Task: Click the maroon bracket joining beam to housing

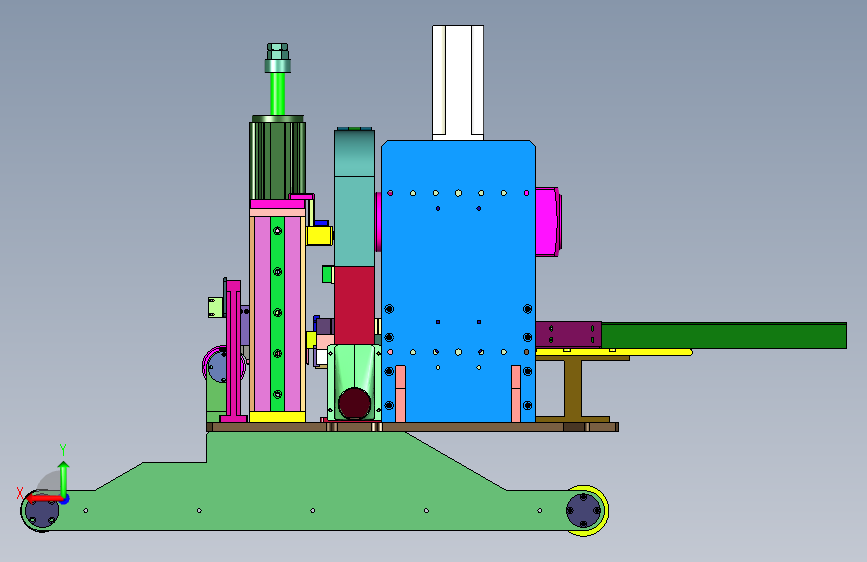Action: tap(568, 334)
